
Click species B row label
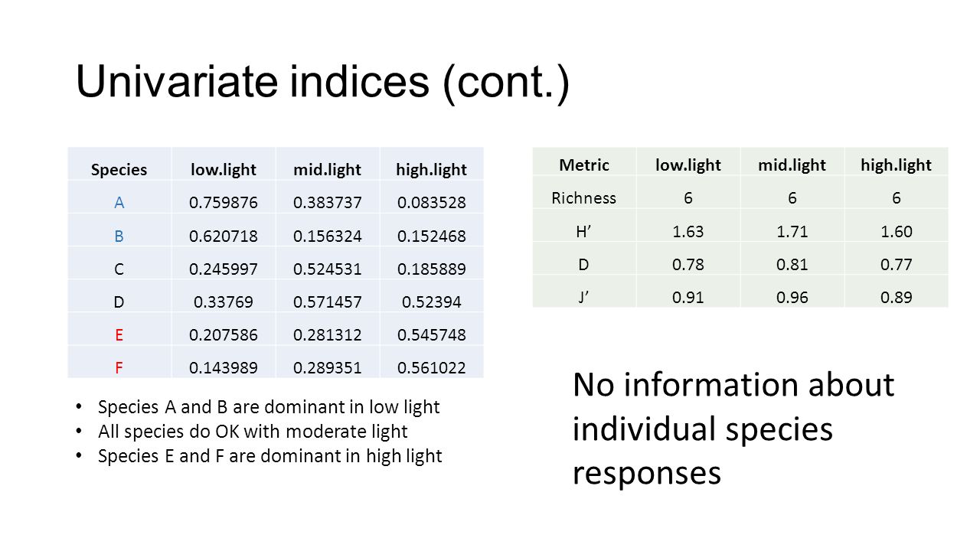[119, 236]
